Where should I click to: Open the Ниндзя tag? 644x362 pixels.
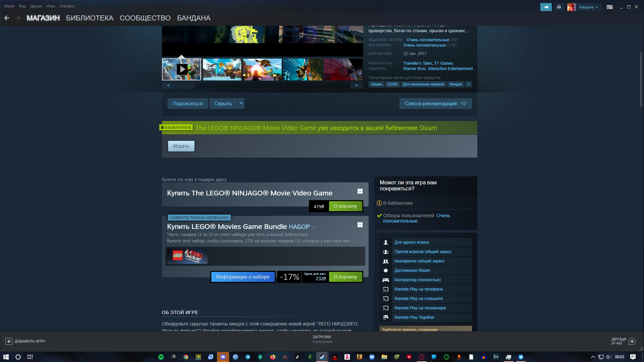coord(455,84)
